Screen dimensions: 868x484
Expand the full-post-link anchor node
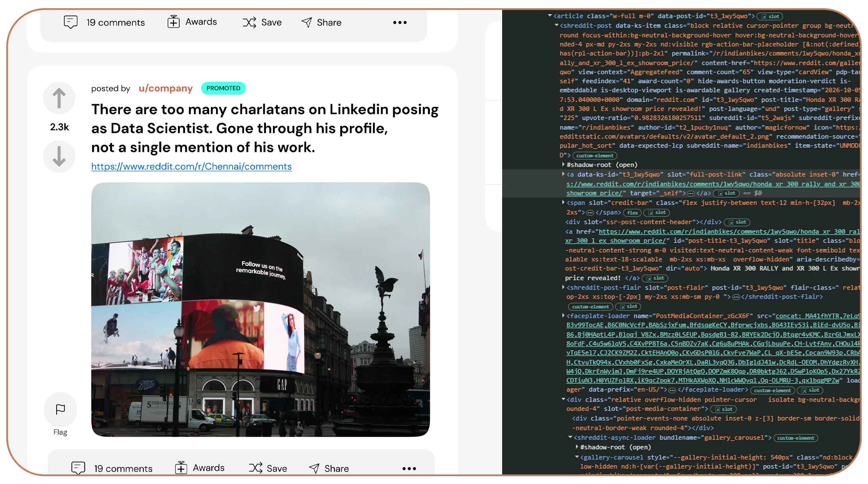point(563,174)
